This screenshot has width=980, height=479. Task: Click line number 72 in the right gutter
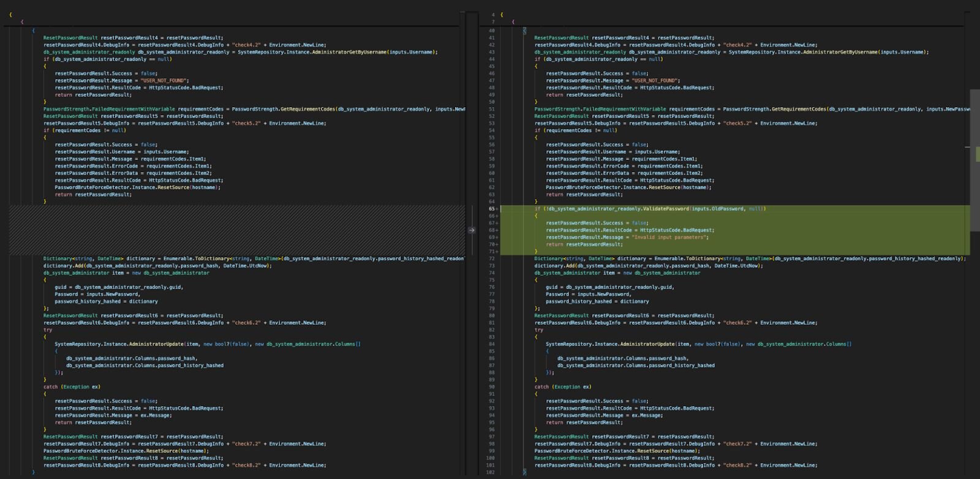coord(491,258)
